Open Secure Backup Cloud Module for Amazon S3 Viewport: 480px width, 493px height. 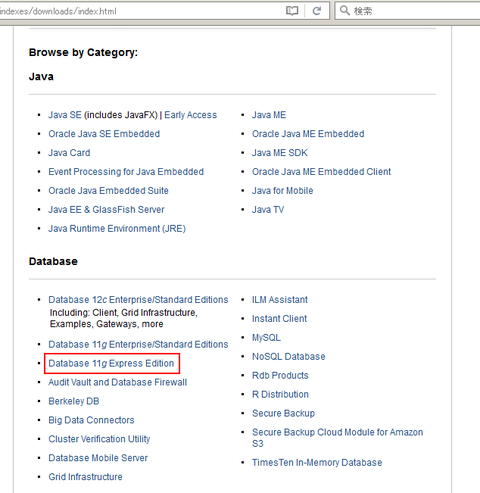coord(337,438)
